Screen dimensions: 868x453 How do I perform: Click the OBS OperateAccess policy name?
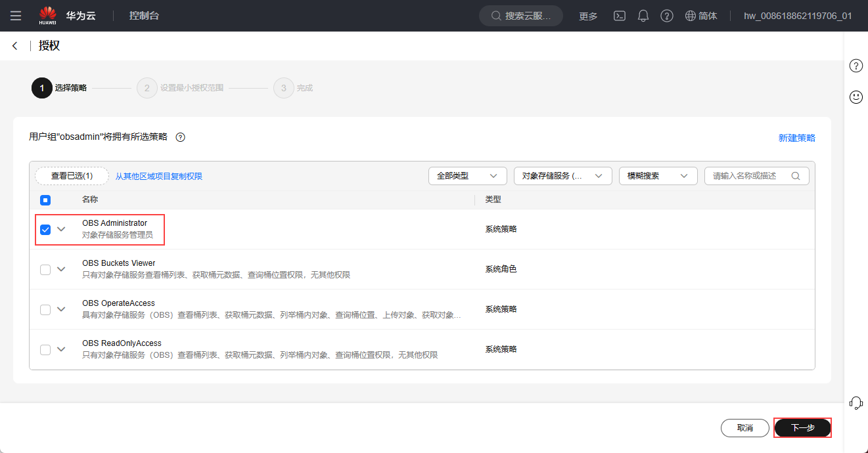(x=118, y=303)
